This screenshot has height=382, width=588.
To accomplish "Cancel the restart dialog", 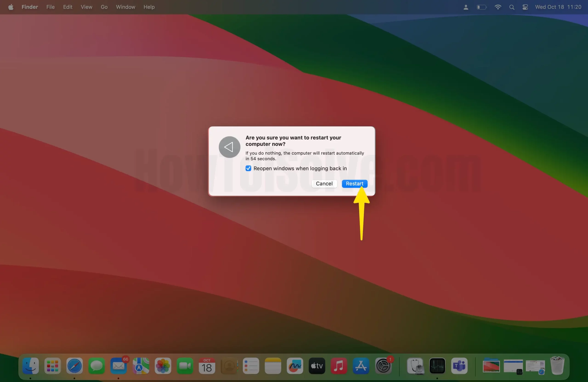I will pyautogui.click(x=324, y=184).
